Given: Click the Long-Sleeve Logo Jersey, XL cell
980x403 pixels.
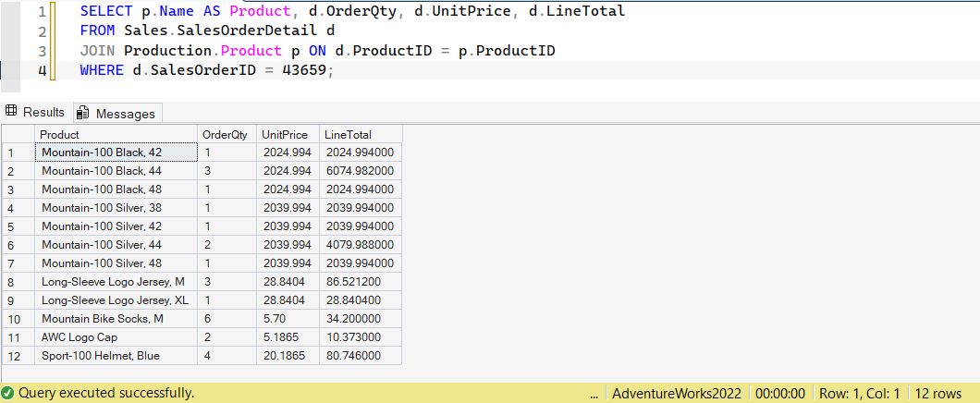Looking at the screenshot, I should coord(116,299).
